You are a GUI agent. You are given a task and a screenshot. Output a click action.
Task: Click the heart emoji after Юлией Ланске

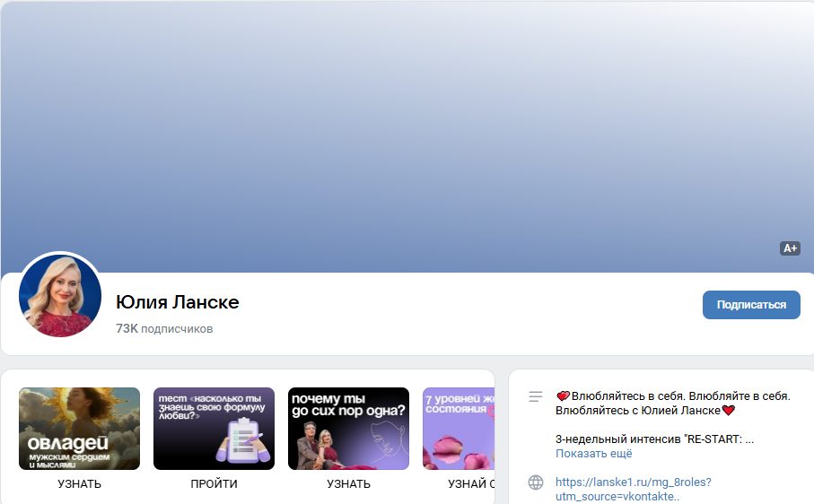pyautogui.click(x=729, y=411)
